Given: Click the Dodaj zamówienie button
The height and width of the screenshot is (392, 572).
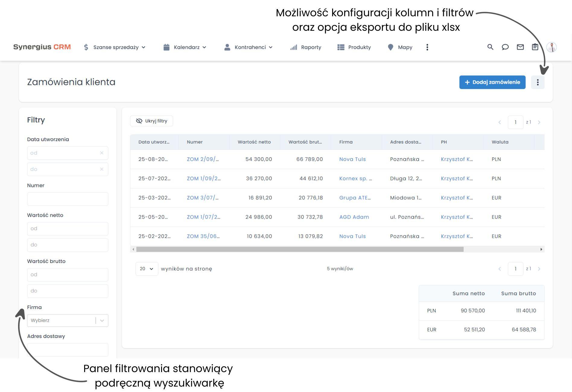Looking at the screenshot, I should coord(492,82).
